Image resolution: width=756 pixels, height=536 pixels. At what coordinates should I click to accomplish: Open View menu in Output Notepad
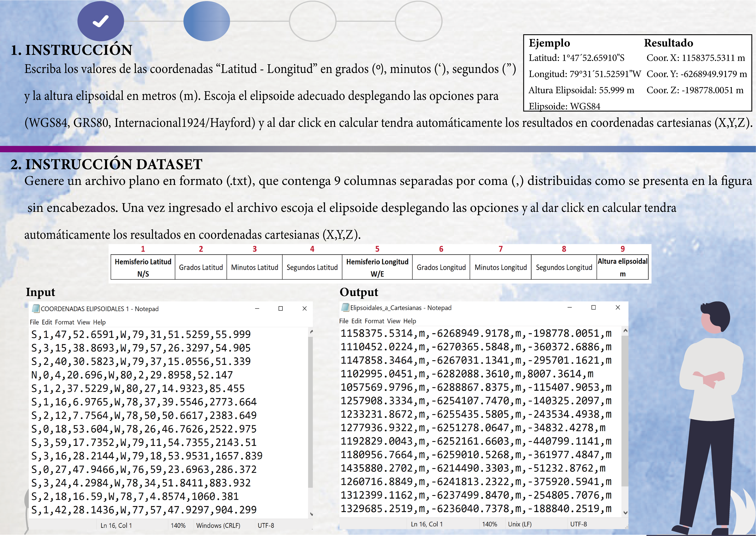(393, 321)
